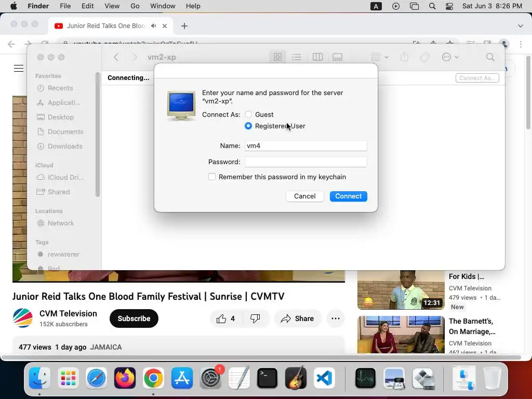Screen dimensions: 532x399
Task: Open Terminal from the Dock
Action: pos(268,378)
